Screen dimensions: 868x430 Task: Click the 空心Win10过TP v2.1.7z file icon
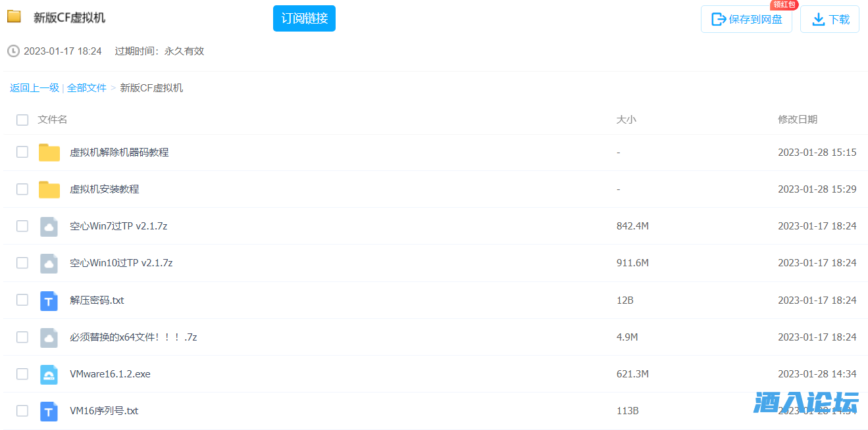pyautogui.click(x=49, y=263)
